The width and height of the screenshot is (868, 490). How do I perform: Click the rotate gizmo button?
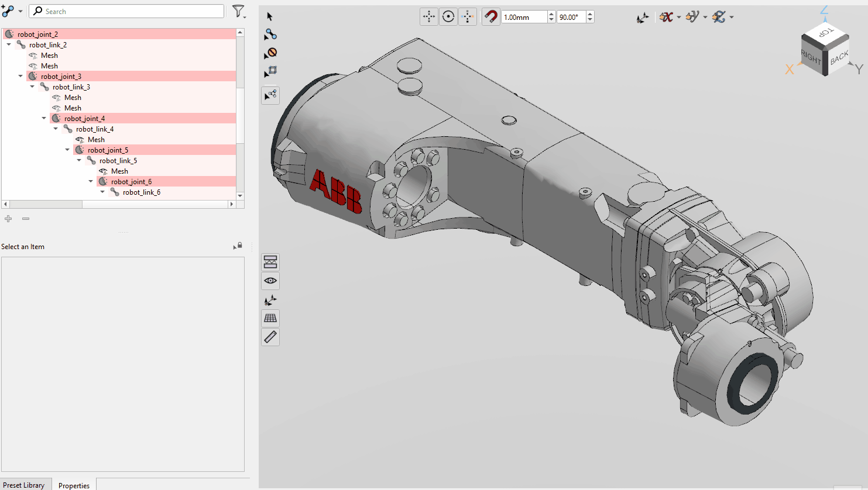pos(448,17)
